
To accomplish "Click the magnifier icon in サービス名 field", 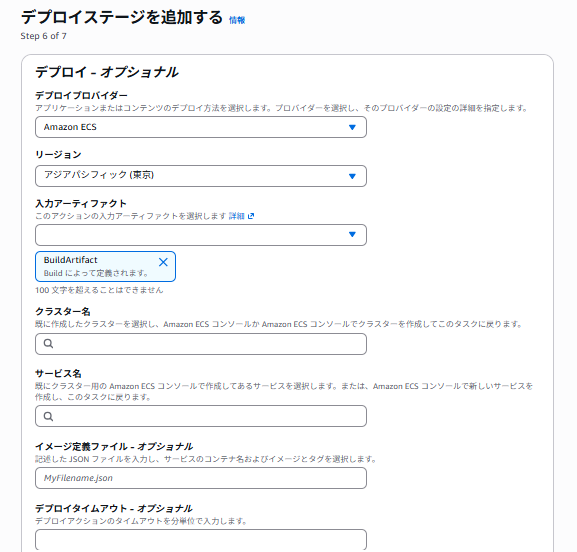I will point(48,416).
